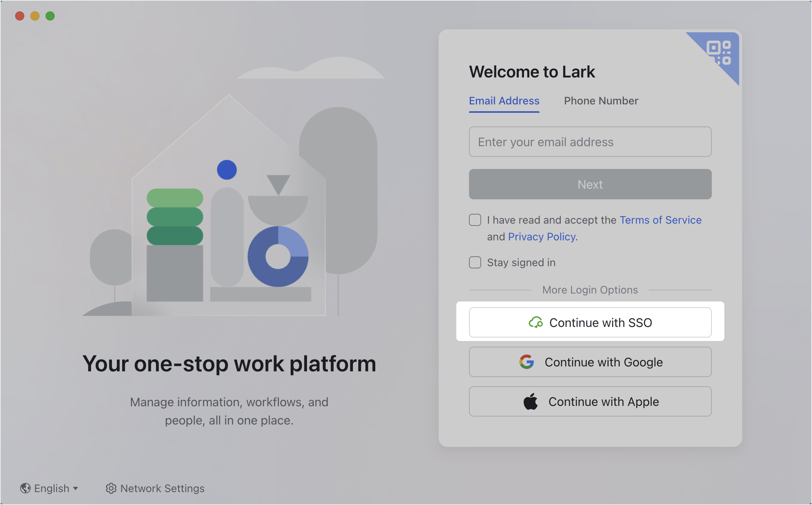This screenshot has width=812, height=505.
Task: Open the Privacy Policy link
Action: [541, 237]
